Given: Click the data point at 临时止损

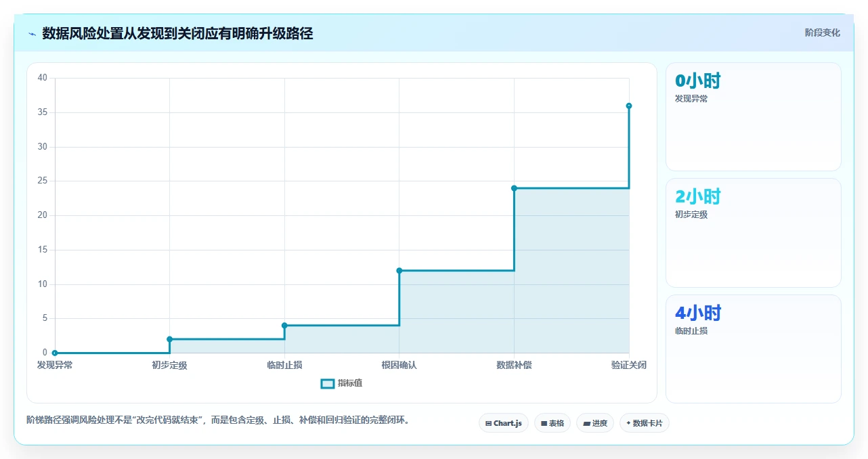Looking at the screenshot, I should pos(284,326).
